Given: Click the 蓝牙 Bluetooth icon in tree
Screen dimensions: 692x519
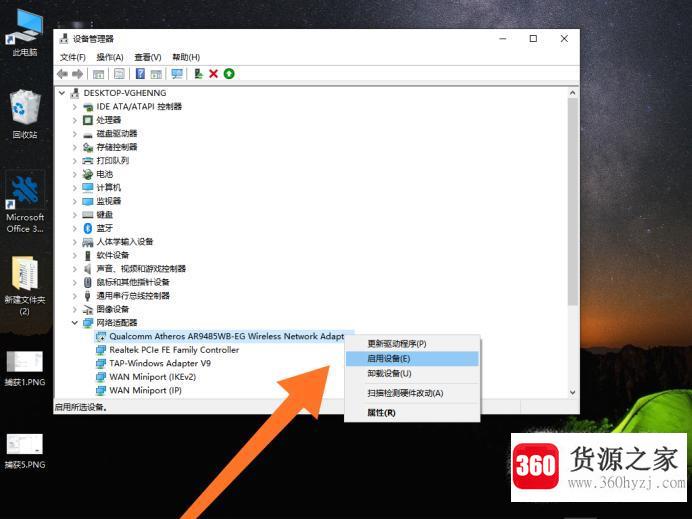Looking at the screenshot, I should click(x=88, y=228).
